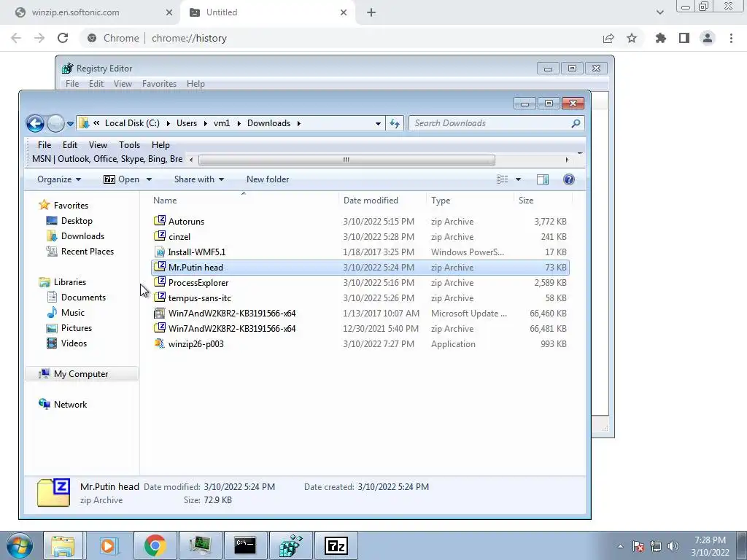Click the Microsoft Update Win7AndW2K8R2 file icon
This screenshot has height=560, width=747.
[160, 314]
